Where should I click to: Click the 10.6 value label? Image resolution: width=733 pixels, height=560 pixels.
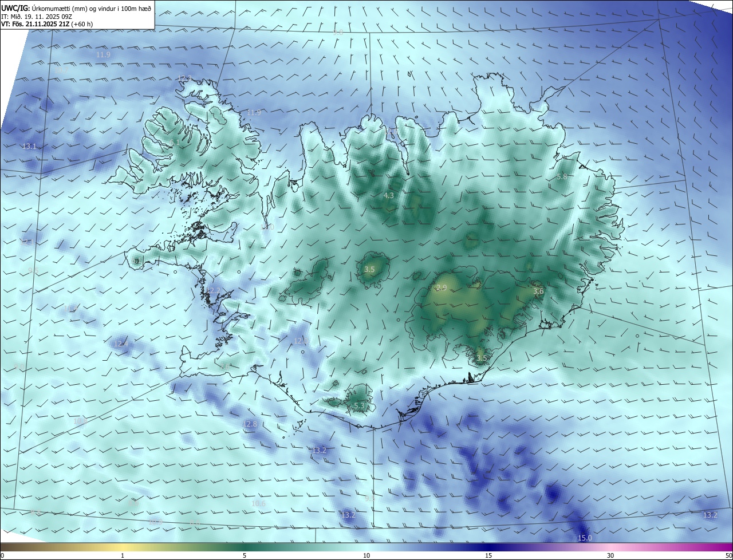click(258, 503)
